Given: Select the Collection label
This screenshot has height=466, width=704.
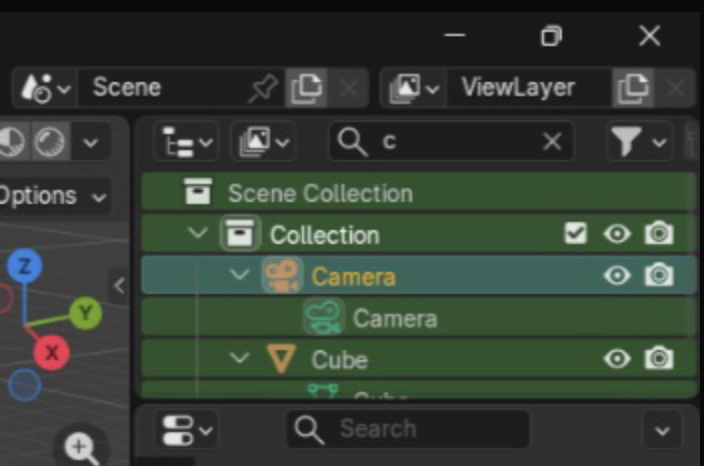Looking at the screenshot, I should [x=325, y=235].
